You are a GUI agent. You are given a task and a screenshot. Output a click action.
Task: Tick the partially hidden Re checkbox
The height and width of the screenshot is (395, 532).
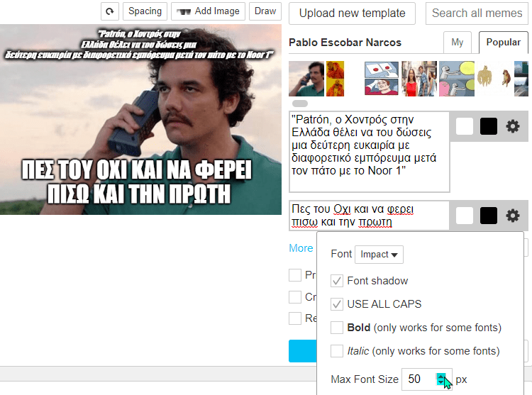click(x=295, y=318)
